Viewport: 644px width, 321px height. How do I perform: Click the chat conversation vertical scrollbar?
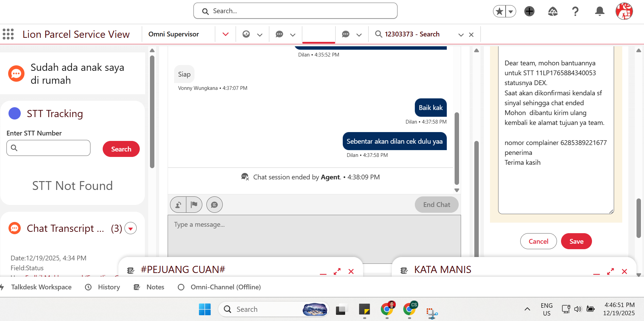tap(457, 148)
